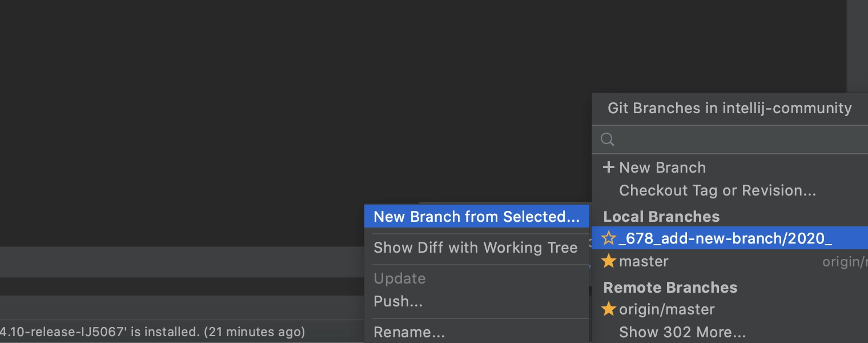Image resolution: width=868 pixels, height=343 pixels.
Task: Toggle the favorite star on origin/master
Action: point(609,309)
